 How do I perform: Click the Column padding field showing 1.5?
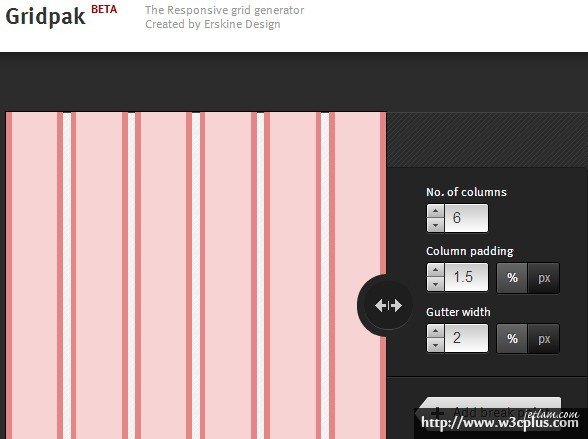coord(466,277)
